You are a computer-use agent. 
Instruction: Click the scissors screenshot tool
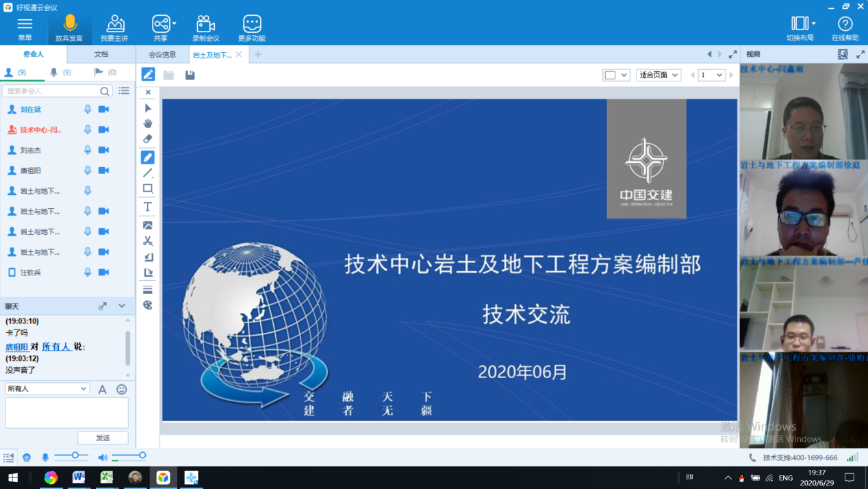point(148,241)
